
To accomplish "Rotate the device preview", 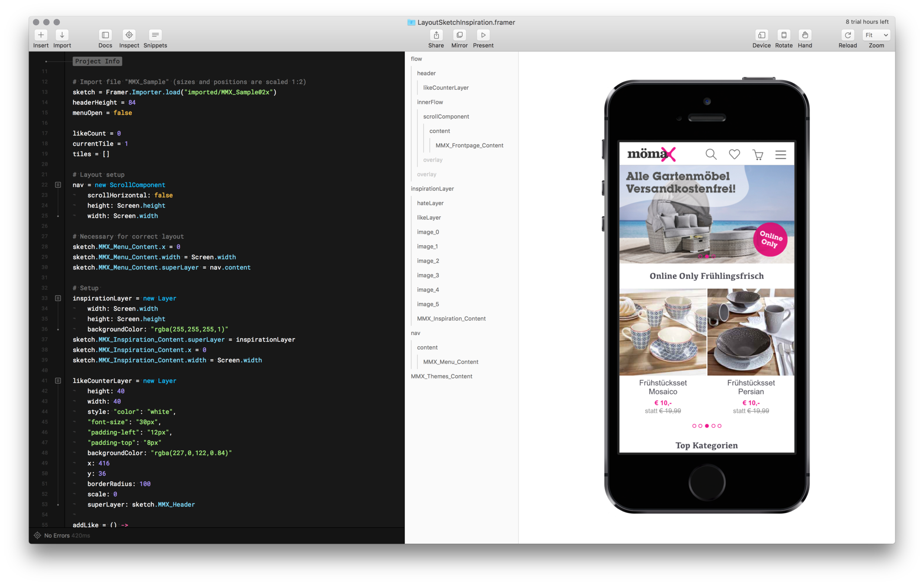I will pos(784,35).
